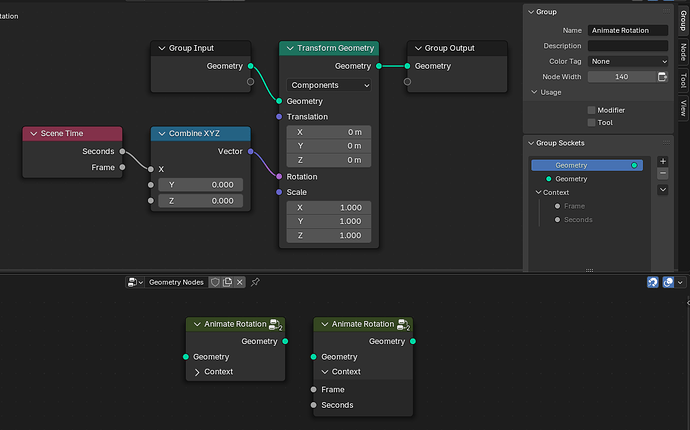Switch to the Node sidebar tab

(683, 52)
